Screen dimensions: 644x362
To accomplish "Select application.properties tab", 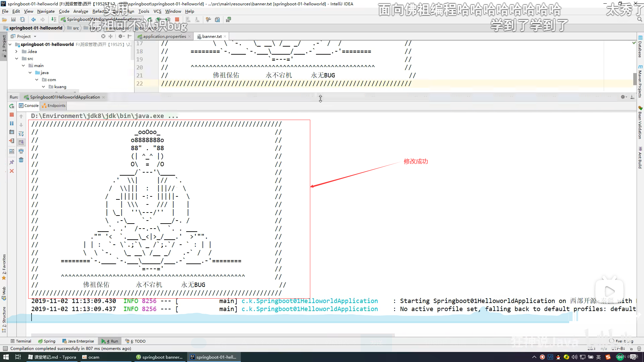I will pyautogui.click(x=164, y=36).
